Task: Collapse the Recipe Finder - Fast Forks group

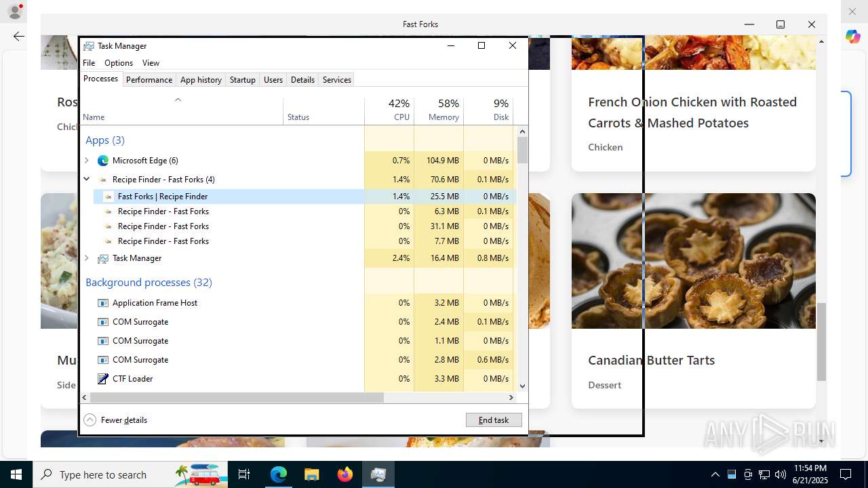Action: (87, 180)
